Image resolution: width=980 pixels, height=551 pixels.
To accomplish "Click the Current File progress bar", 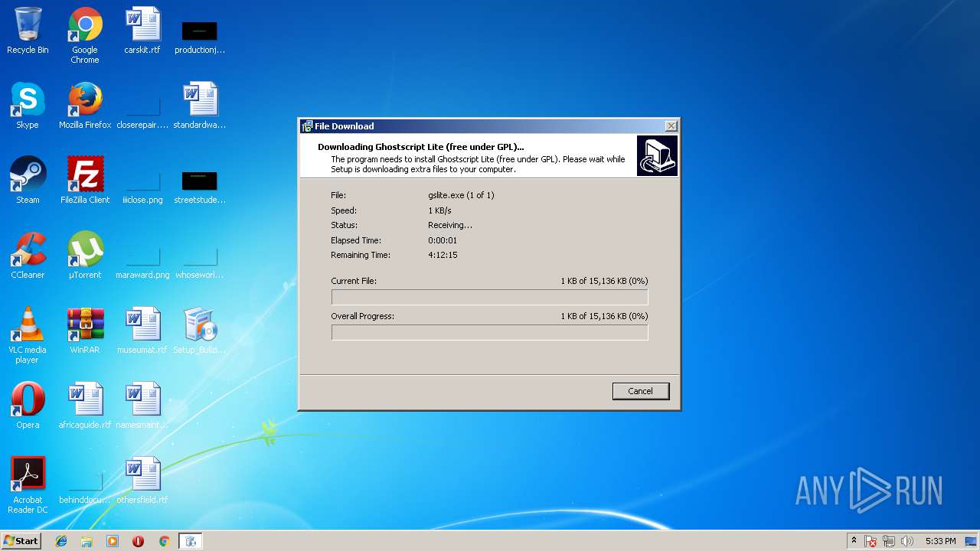I will click(x=489, y=297).
